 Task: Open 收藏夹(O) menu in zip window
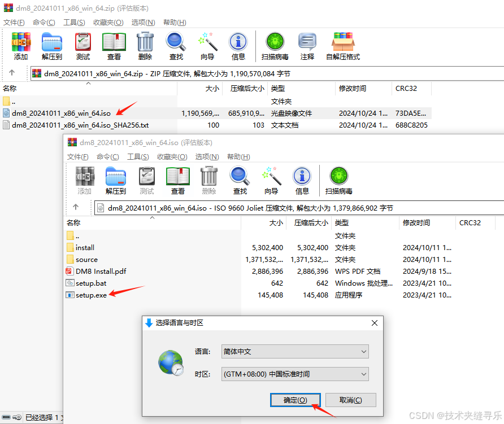108,23
